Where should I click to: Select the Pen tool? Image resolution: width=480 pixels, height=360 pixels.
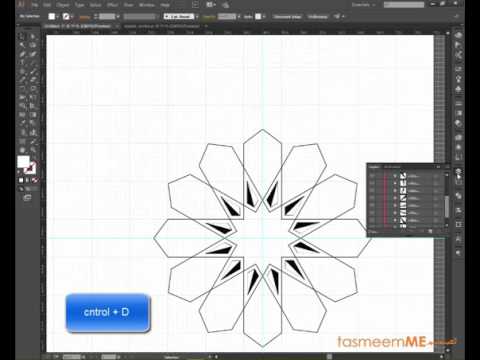click(22, 53)
